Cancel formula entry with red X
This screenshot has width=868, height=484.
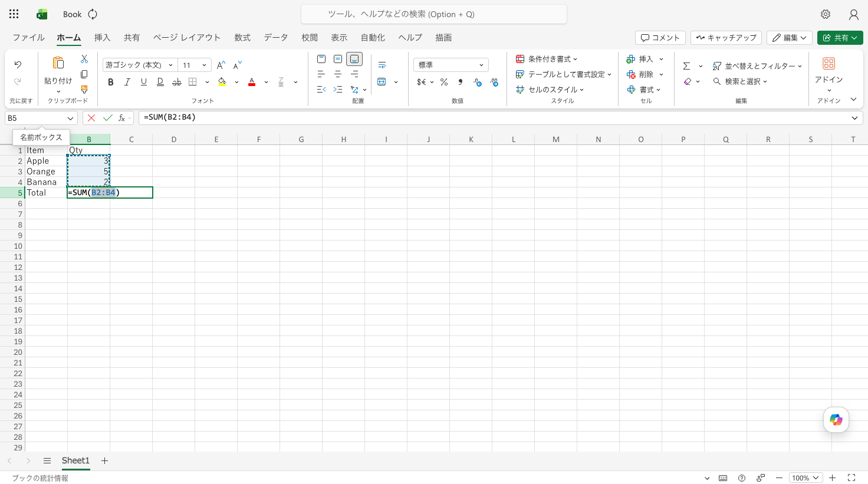coord(91,118)
